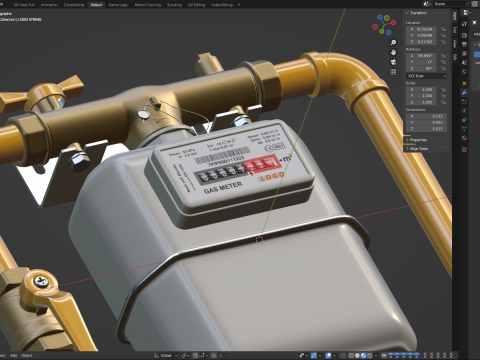Viewport: 480px width, 360px height.
Task: Add a new workspace with the plus button
Action: tap(239, 5)
